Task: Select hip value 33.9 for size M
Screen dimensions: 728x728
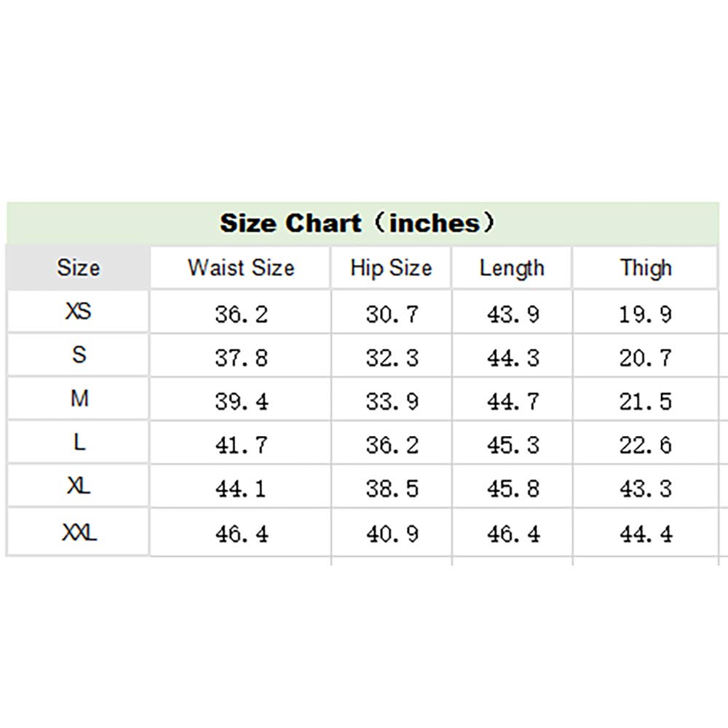Action: click(x=392, y=402)
